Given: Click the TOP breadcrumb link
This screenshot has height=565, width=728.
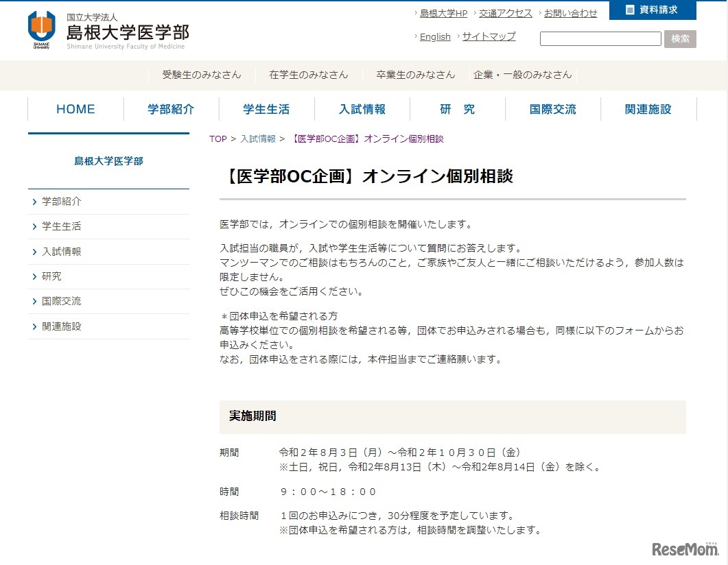Looking at the screenshot, I should [218, 139].
